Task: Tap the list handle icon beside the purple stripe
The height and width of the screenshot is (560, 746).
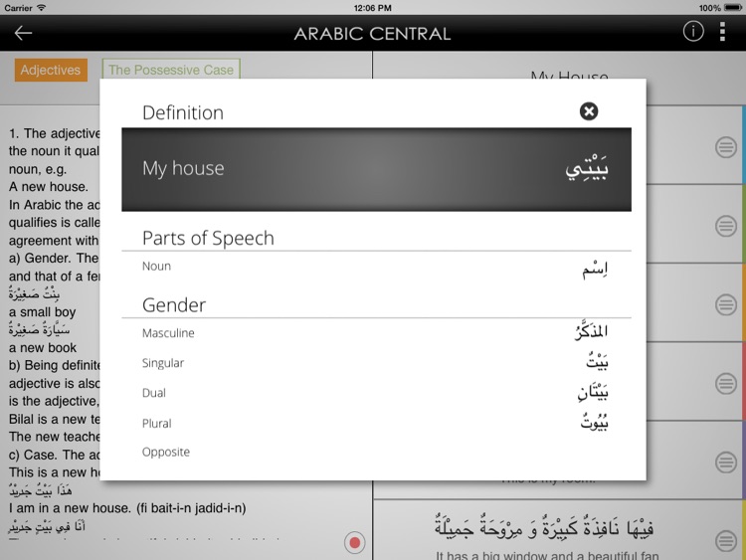Action: (x=725, y=462)
